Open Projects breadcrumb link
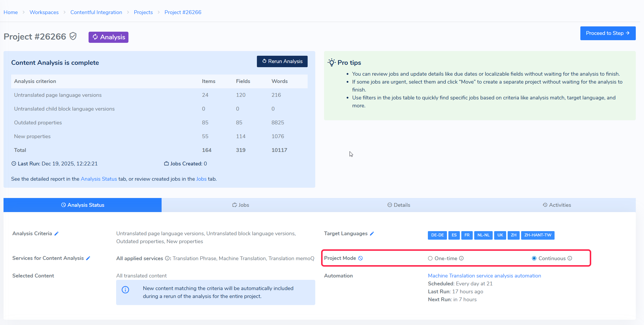Image resolution: width=644 pixels, height=325 pixels. pos(143,12)
